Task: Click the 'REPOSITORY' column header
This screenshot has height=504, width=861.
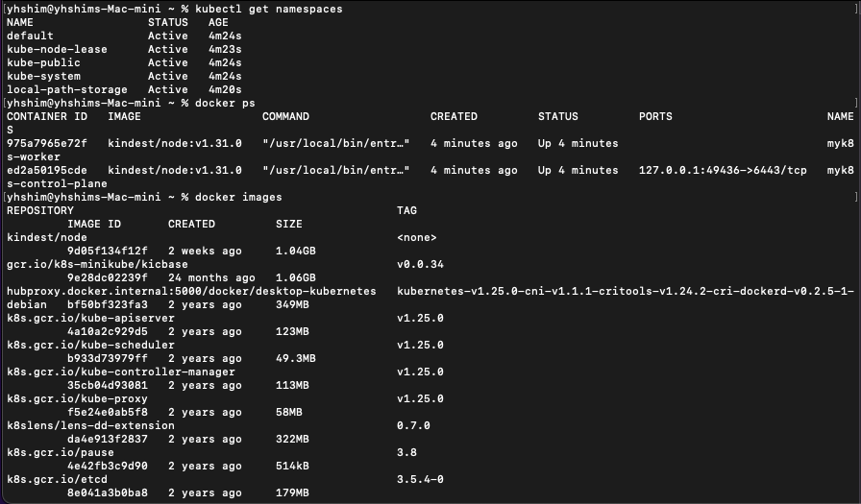Action: 40,210
